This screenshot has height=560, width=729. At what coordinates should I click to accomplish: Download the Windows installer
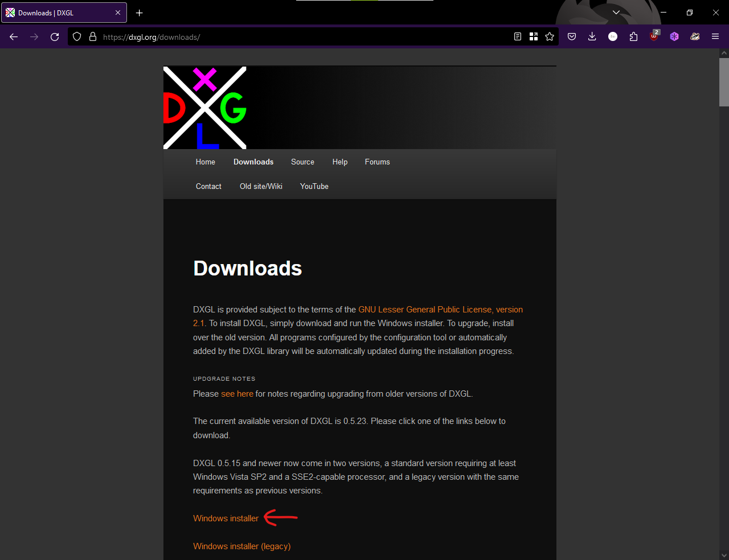pos(226,518)
